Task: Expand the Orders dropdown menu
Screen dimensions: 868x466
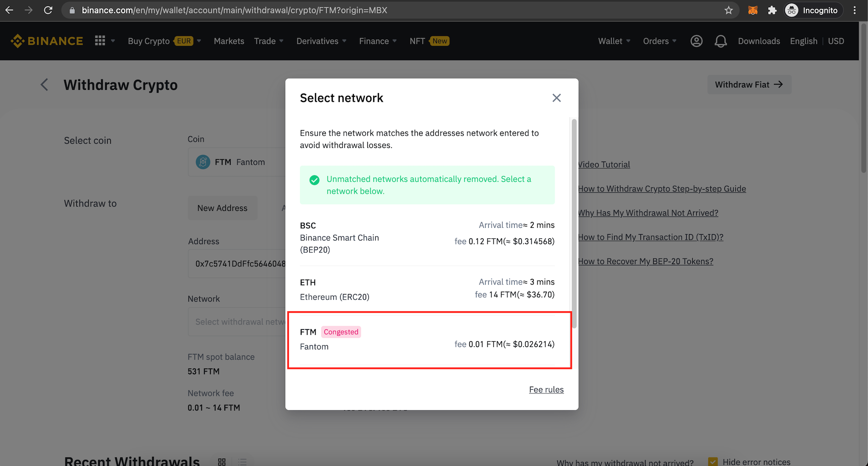Action: (x=660, y=41)
